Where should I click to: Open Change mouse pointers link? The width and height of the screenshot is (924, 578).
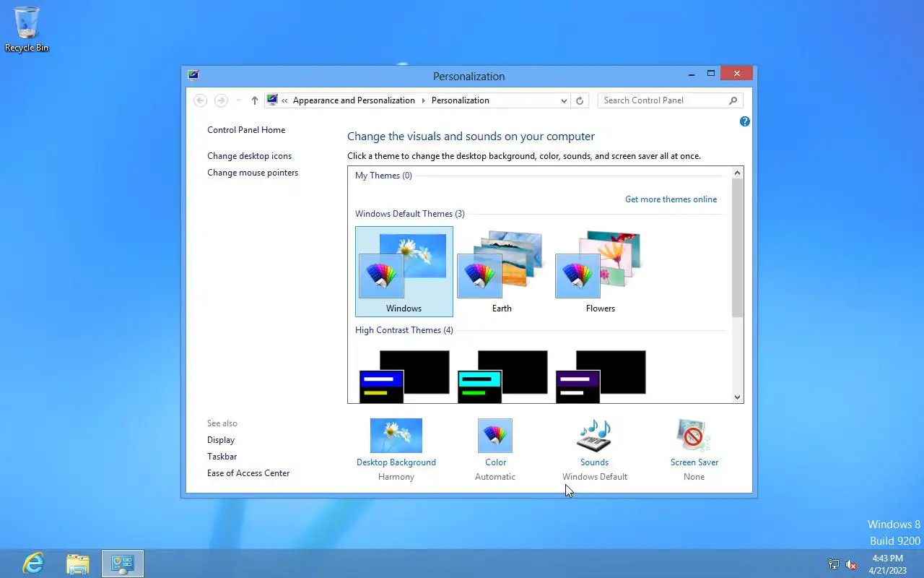click(x=253, y=173)
